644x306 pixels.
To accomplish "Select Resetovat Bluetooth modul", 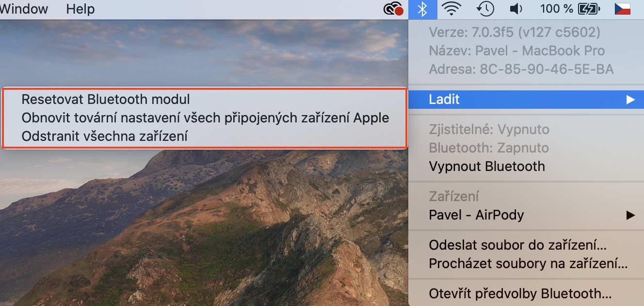I will (106, 100).
